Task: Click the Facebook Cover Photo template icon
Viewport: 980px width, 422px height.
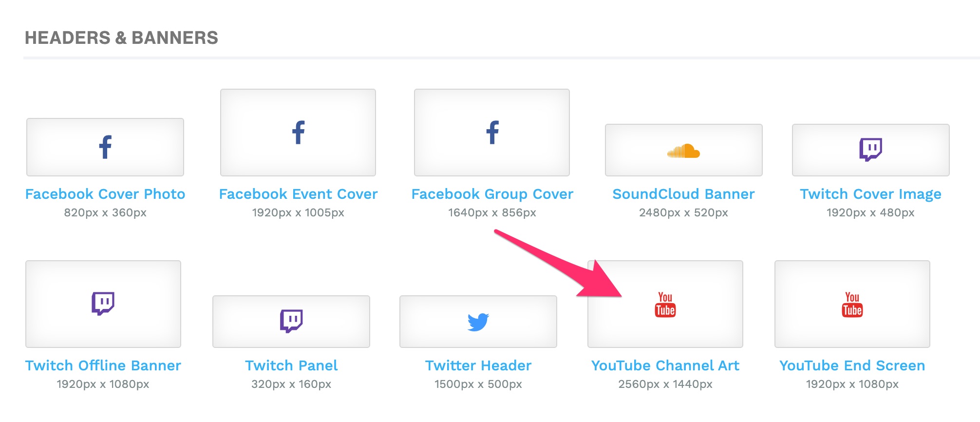Action: (105, 147)
